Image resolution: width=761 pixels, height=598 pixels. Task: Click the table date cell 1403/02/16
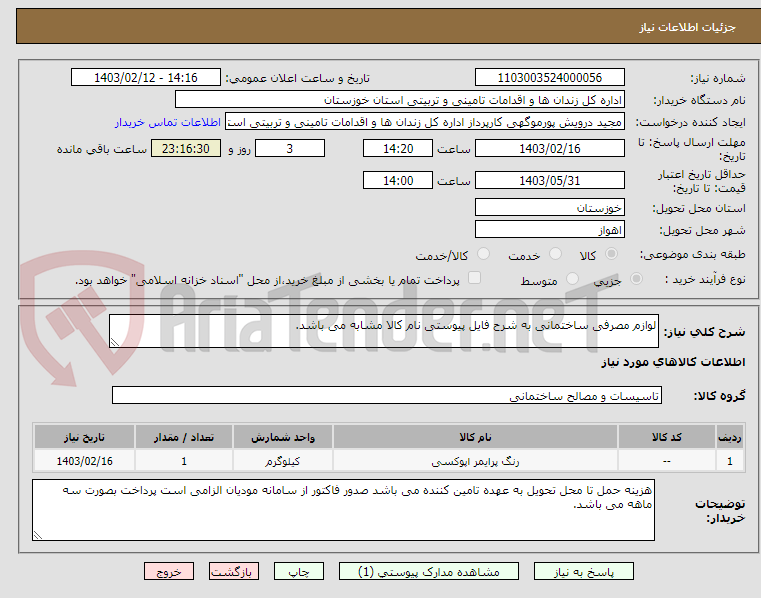pyautogui.click(x=84, y=461)
